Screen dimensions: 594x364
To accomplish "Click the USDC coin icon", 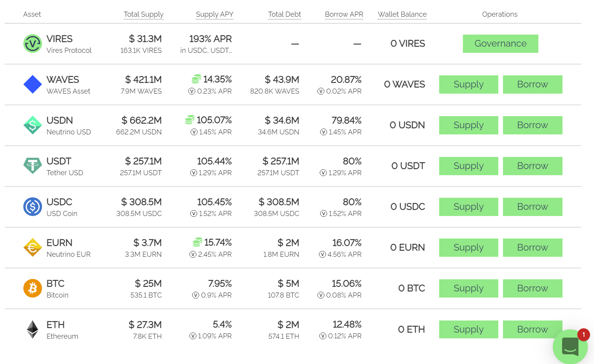I will 33,207.
